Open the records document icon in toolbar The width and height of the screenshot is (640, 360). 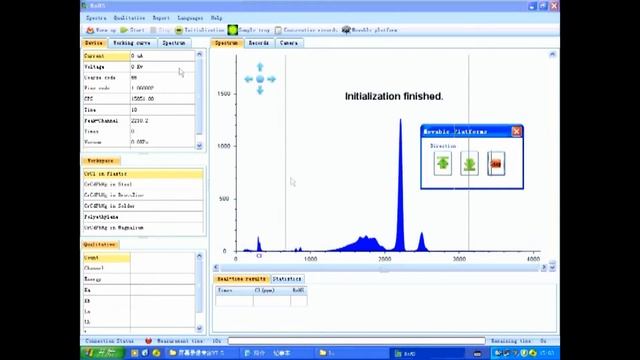click(278, 30)
